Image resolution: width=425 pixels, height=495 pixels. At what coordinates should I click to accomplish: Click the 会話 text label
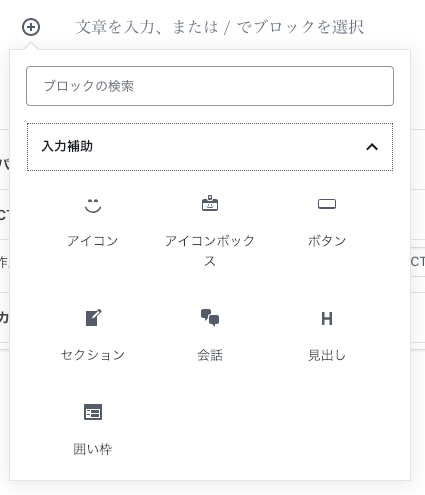pos(210,355)
